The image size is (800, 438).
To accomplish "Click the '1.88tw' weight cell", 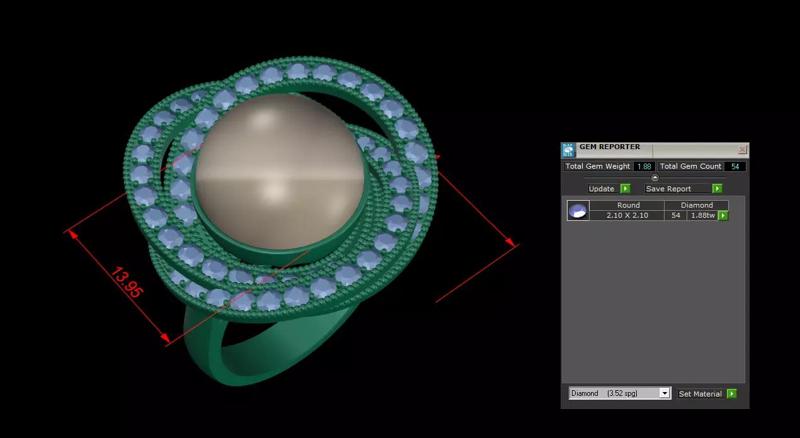I will [x=703, y=215].
